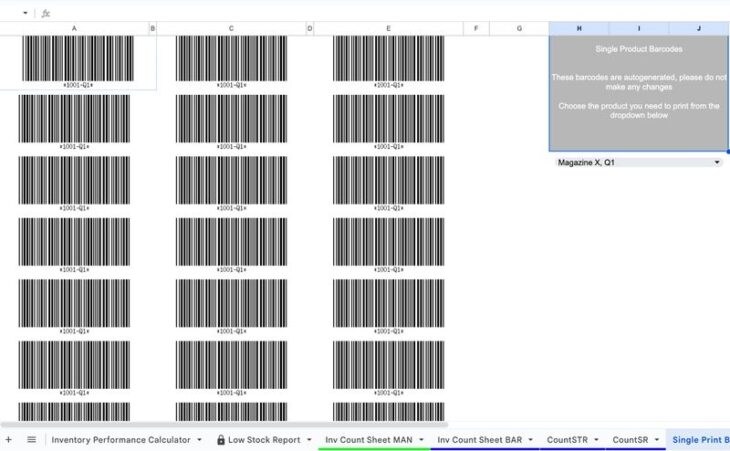Open the name box dropdown arrow

[25, 13]
